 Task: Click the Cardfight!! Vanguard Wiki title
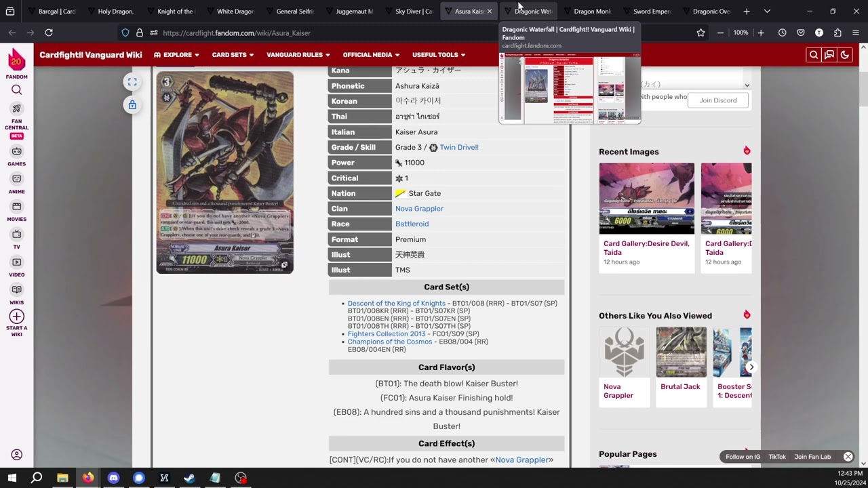[91, 55]
